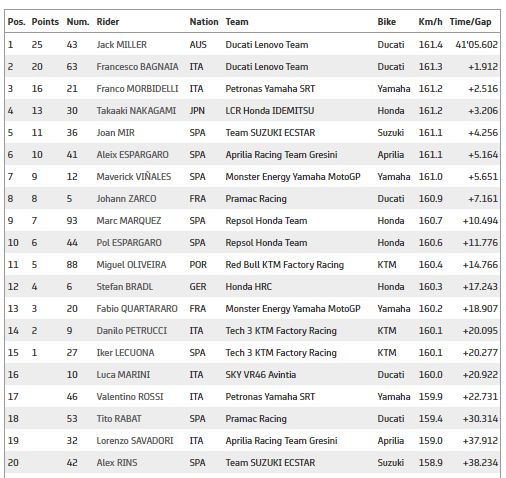The width and height of the screenshot is (506, 478).
Task: Click the LCR Honda IDEMITSU team name
Action: [x=270, y=111]
